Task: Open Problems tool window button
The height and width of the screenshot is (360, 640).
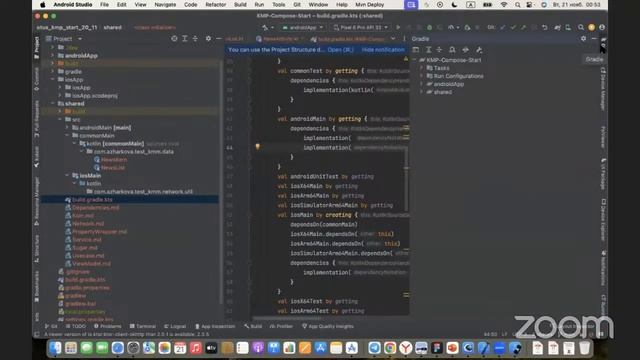Action: click(x=107, y=326)
